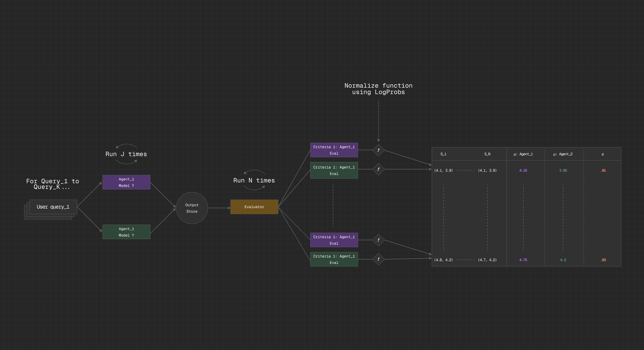644x350 pixels.
Task: Click the purple Agent_1 Model Y box
Action: coord(126,182)
